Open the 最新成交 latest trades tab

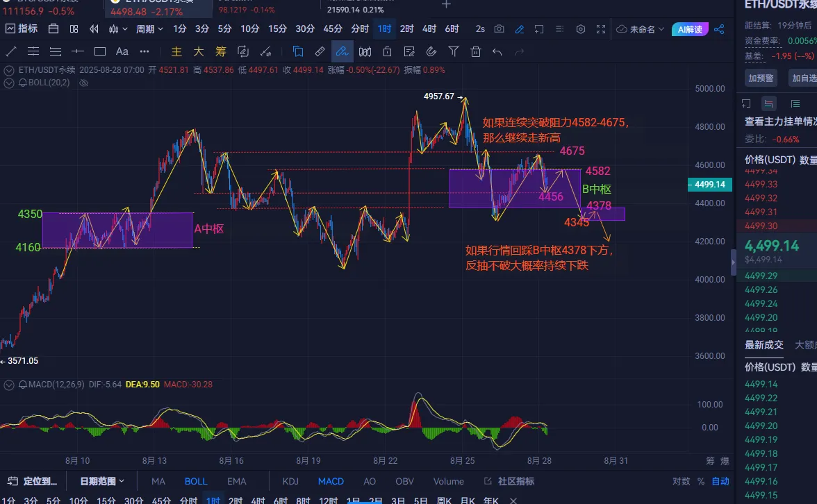pos(764,345)
